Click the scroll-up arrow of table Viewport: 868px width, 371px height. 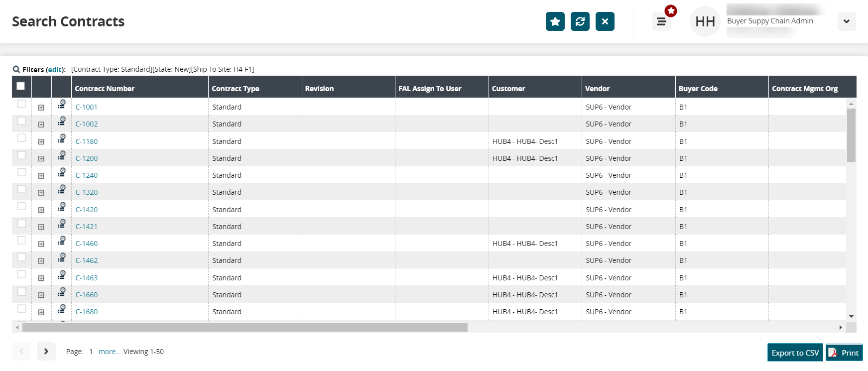point(851,104)
